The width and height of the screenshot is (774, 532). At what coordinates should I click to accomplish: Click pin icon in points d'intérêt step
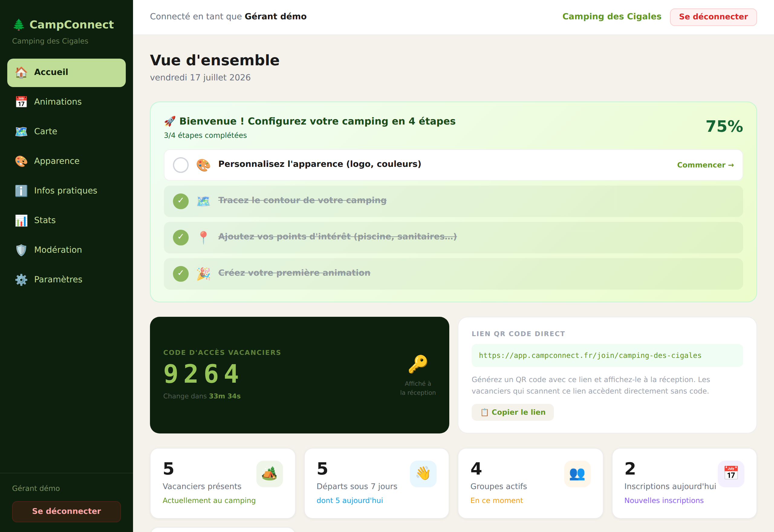click(x=203, y=238)
